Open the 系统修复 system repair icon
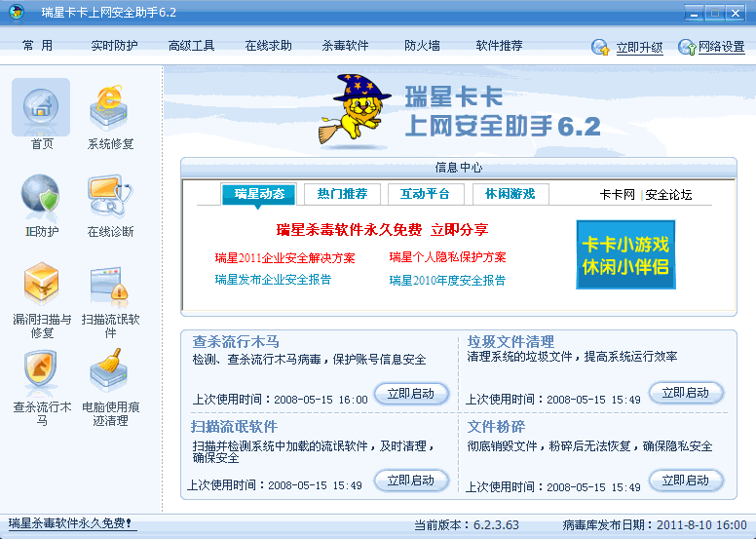 click(x=110, y=107)
